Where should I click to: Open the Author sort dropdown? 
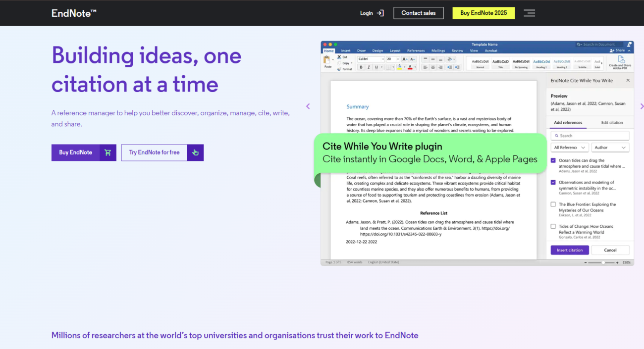click(610, 147)
